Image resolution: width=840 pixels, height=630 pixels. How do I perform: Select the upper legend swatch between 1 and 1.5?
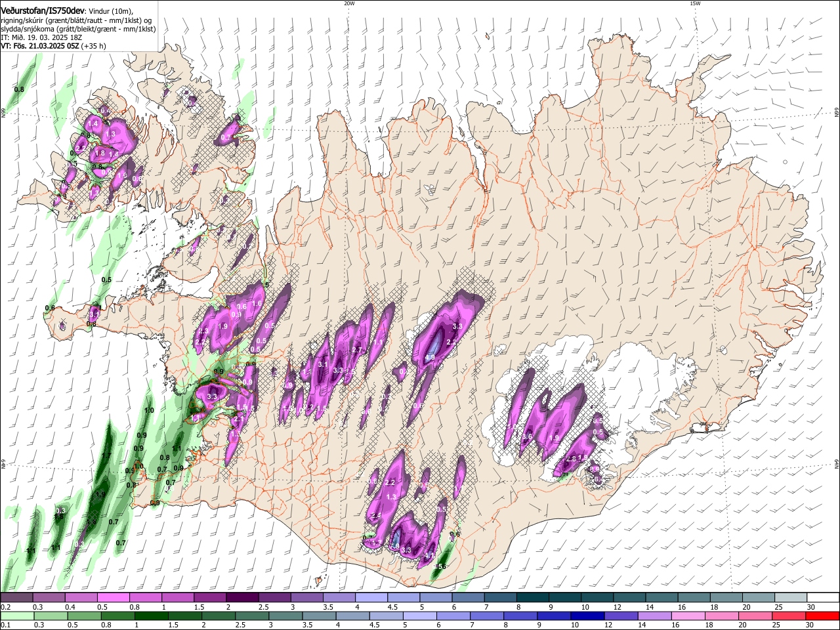click(x=178, y=598)
